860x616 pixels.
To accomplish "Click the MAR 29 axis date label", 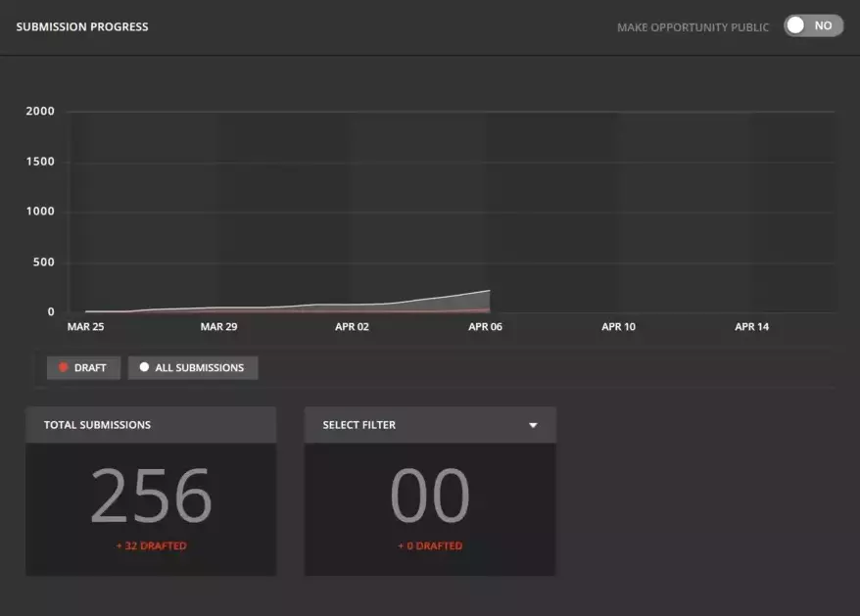I will pyautogui.click(x=218, y=327).
